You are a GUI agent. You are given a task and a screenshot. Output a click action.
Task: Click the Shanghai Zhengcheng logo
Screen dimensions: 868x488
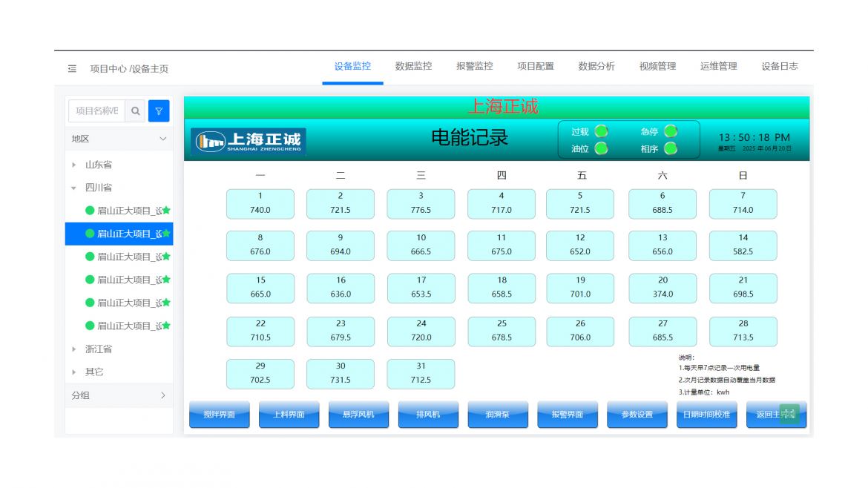coord(249,141)
